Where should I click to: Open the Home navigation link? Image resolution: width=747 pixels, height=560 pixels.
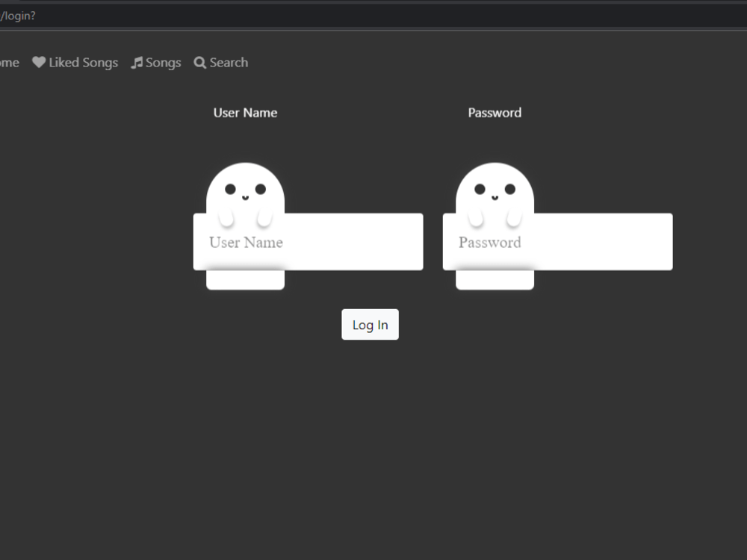9,62
